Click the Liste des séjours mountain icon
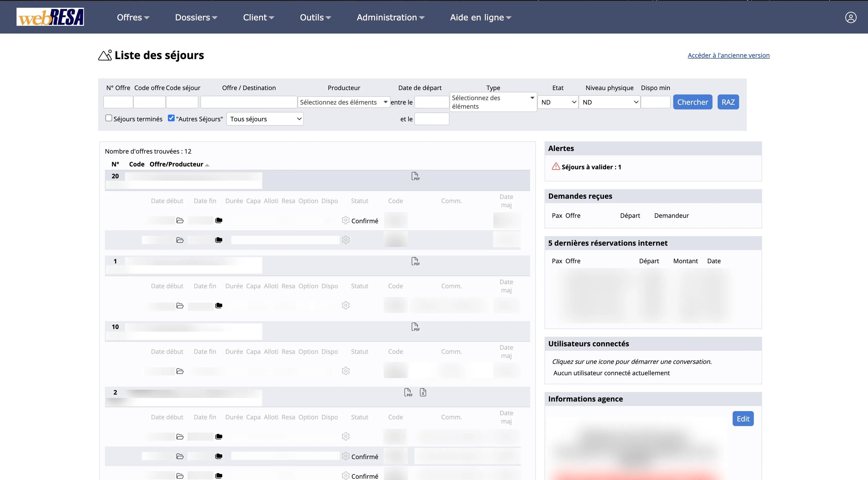The height and width of the screenshot is (480, 868). (x=105, y=55)
